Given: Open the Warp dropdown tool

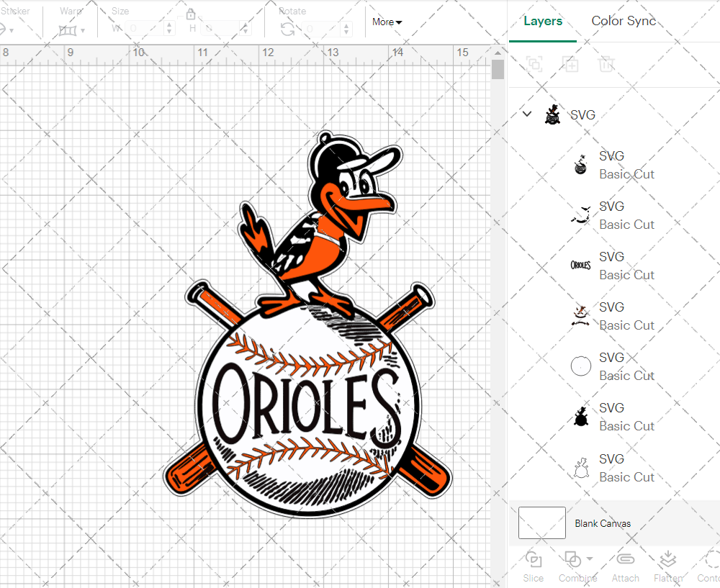Looking at the screenshot, I should [71, 30].
